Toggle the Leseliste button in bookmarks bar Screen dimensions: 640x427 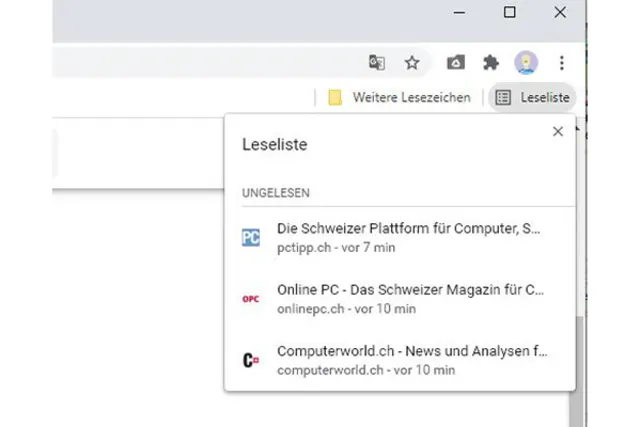[533, 97]
